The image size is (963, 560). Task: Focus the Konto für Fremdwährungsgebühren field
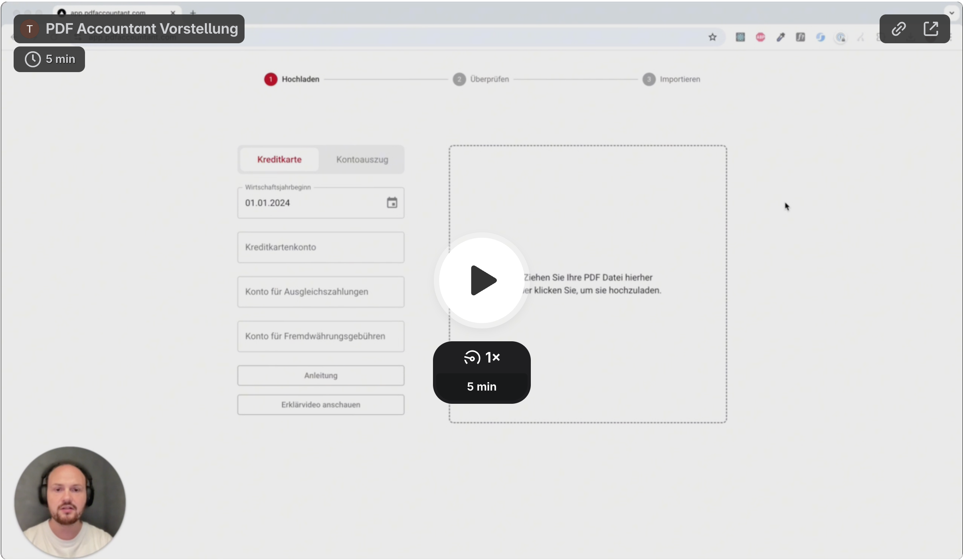[320, 336]
